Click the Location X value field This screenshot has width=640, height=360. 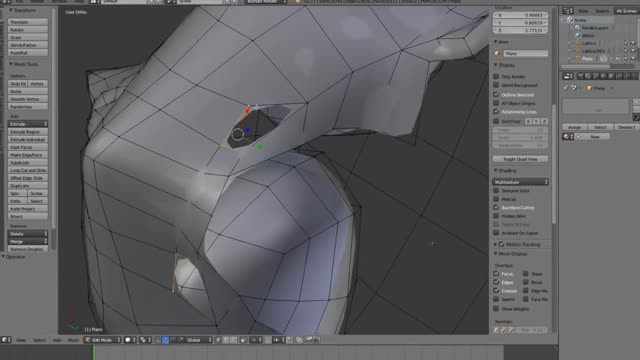click(x=520, y=15)
